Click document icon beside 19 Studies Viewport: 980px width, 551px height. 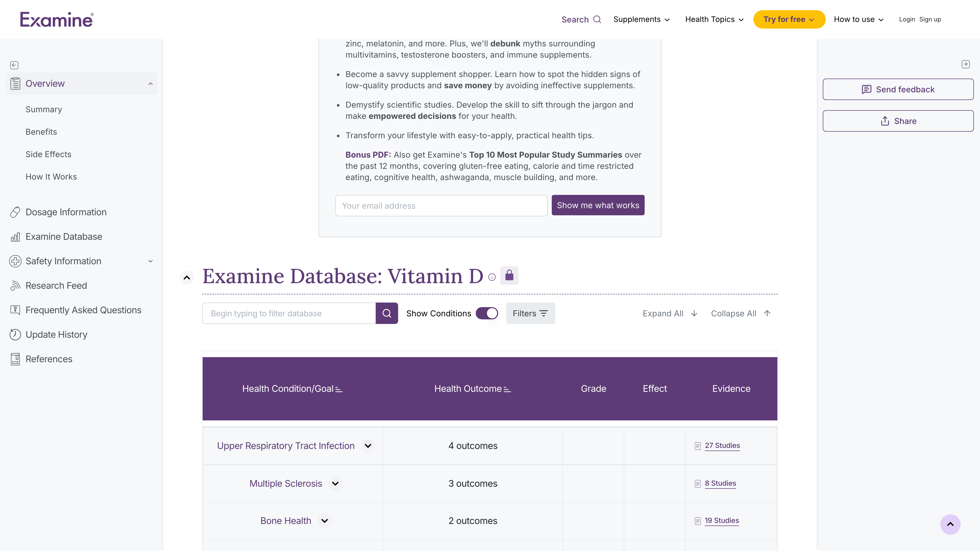coord(698,521)
